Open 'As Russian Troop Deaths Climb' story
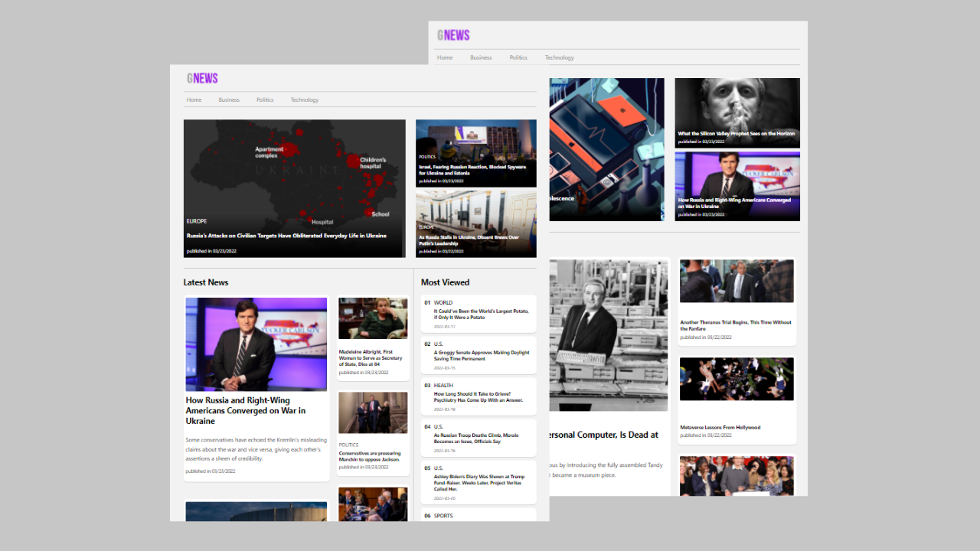Viewport: 980px width, 551px height. [476, 439]
